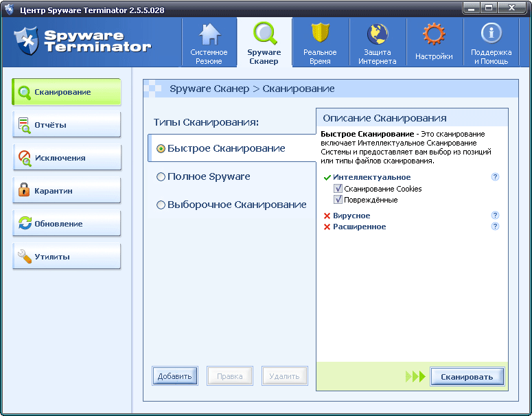The image size is (532, 416).
Task: Click the Удалить button
Action: point(284,376)
